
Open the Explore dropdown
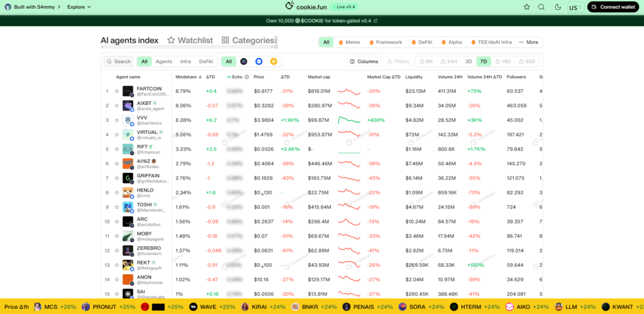point(79,7)
